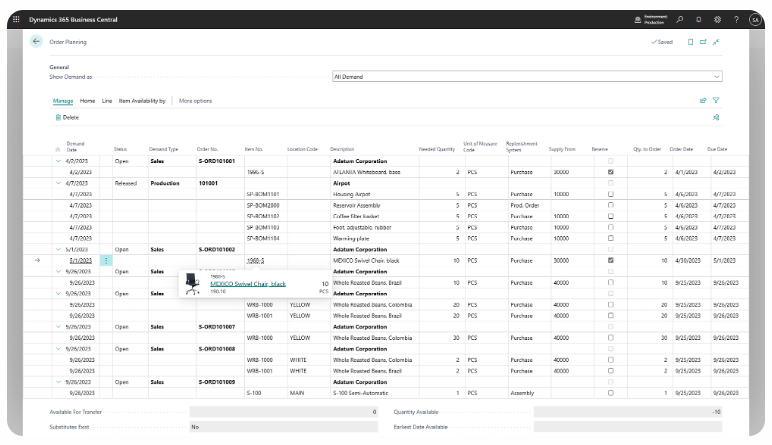
Task: Click the Environment Production indicator
Action: [x=650, y=20]
